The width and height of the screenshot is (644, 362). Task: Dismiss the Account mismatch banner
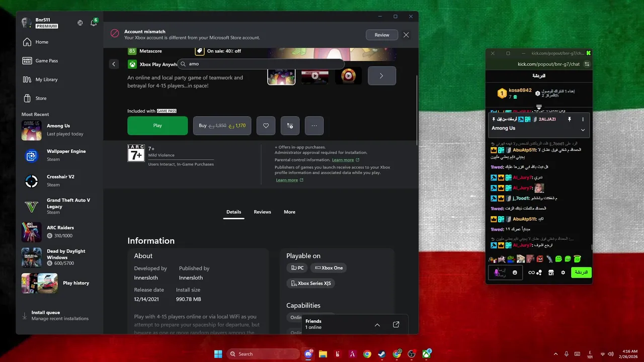coord(406,35)
